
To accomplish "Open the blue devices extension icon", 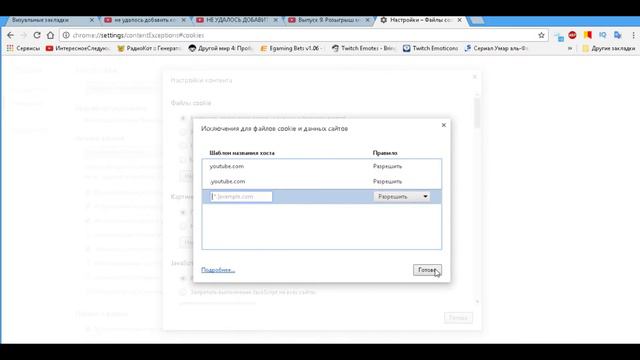I will [x=559, y=37].
